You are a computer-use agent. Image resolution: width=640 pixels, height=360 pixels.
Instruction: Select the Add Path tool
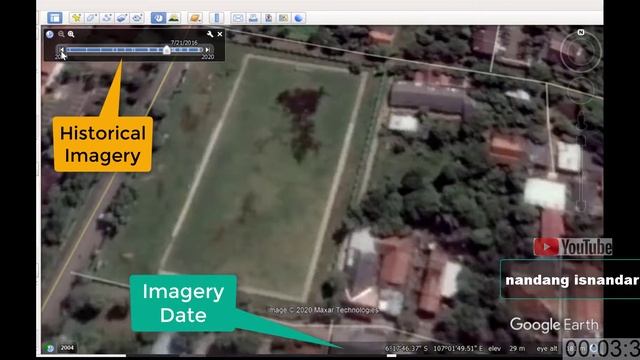click(x=107, y=18)
